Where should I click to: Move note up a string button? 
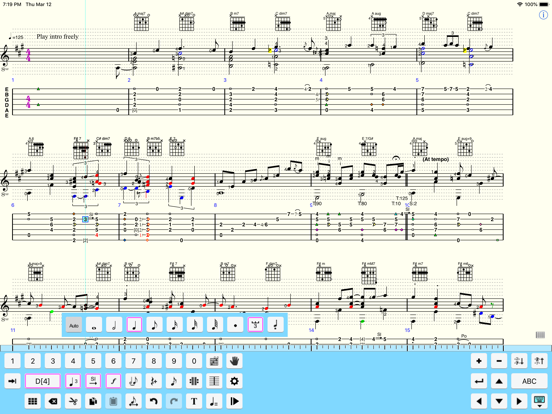pos(539,361)
